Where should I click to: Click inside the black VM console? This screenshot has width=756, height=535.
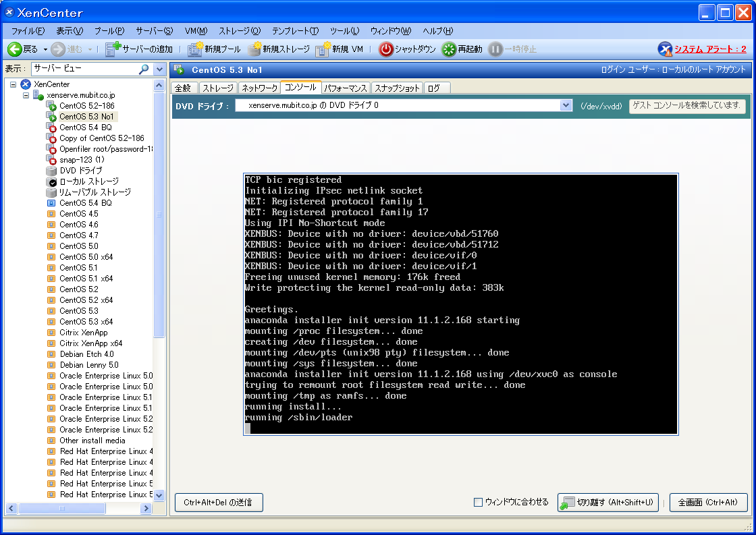click(461, 304)
